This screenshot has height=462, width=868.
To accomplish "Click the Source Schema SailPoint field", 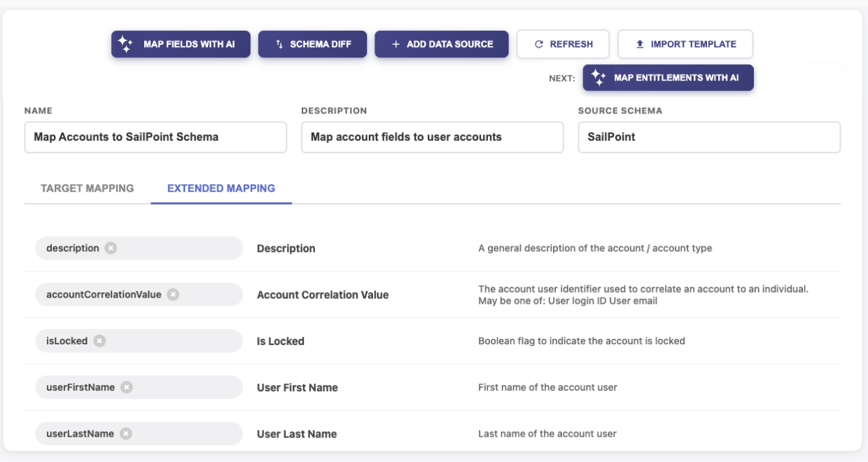I will pos(708,137).
